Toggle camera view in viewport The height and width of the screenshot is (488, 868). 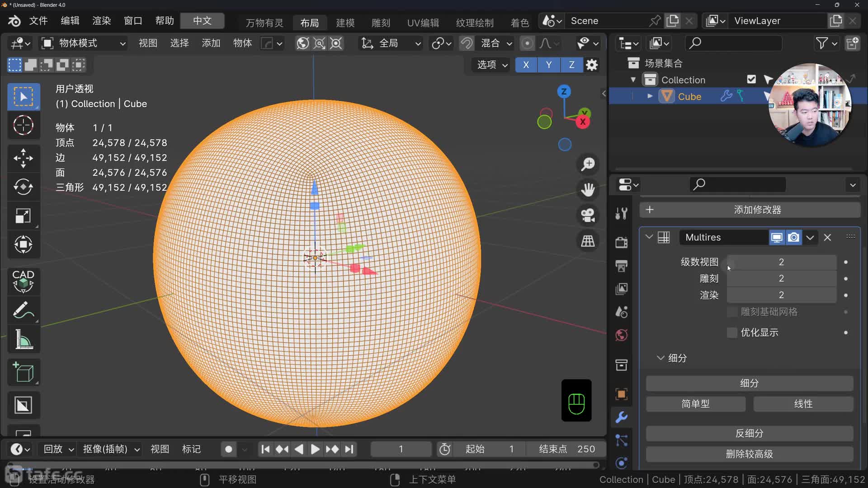(588, 215)
